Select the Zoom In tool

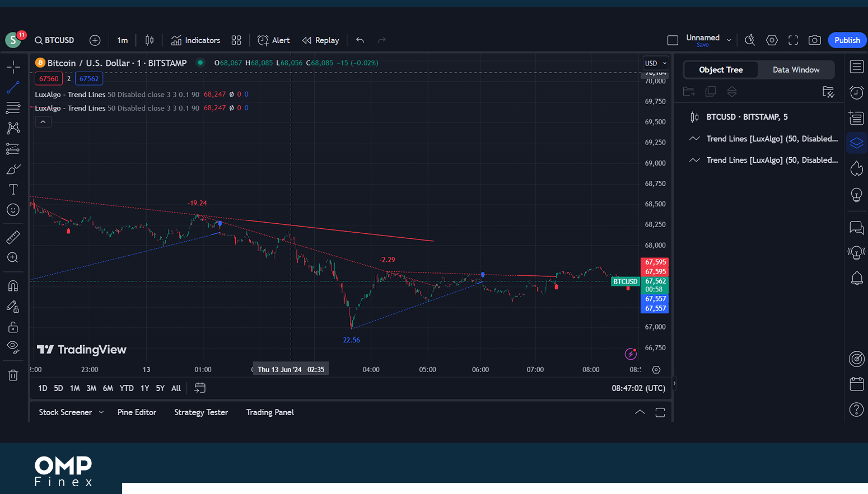tap(13, 258)
